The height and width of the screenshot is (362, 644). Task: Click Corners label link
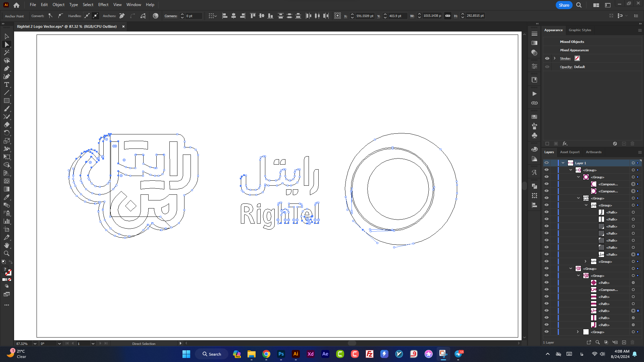point(171,16)
